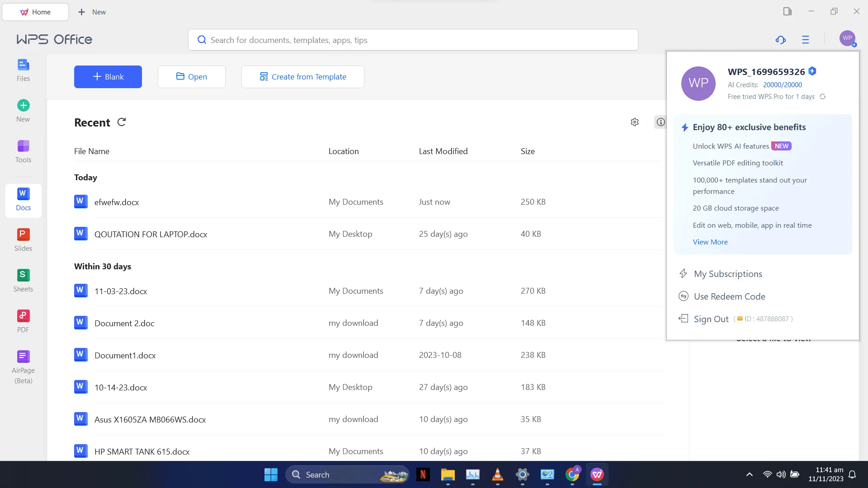Select the Sheets app icon
The height and width of the screenshot is (488, 868).
(x=23, y=281)
